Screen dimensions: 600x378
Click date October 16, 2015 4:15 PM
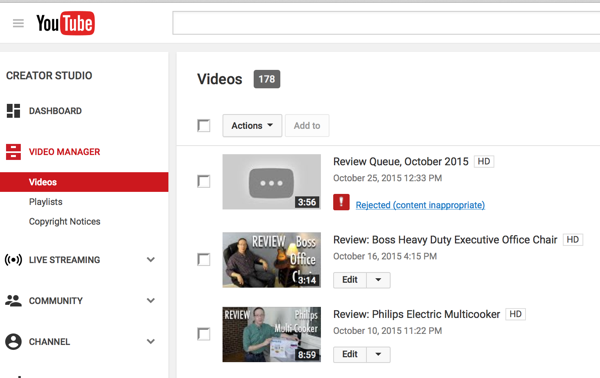coord(385,256)
